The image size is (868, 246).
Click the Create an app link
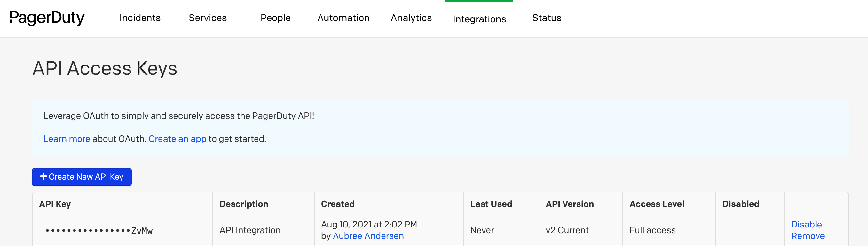177,139
